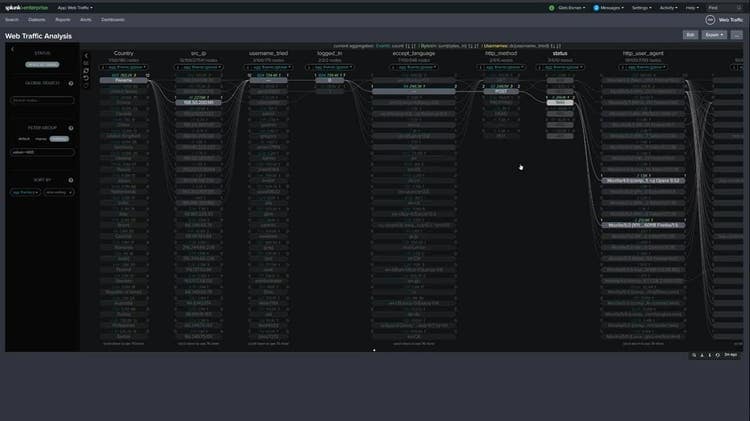Click the Filter Group help icon
750x421 pixels.
tap(71, 128)
